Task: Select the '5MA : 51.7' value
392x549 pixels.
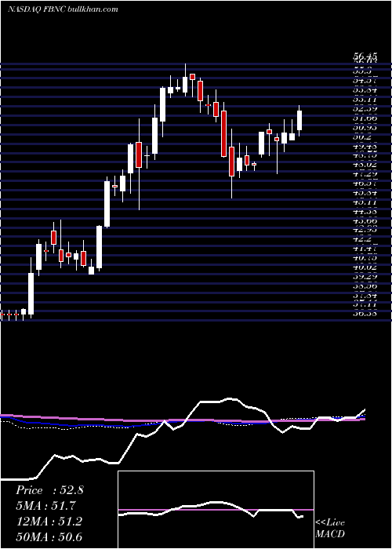Action: [x=45, y=506]
